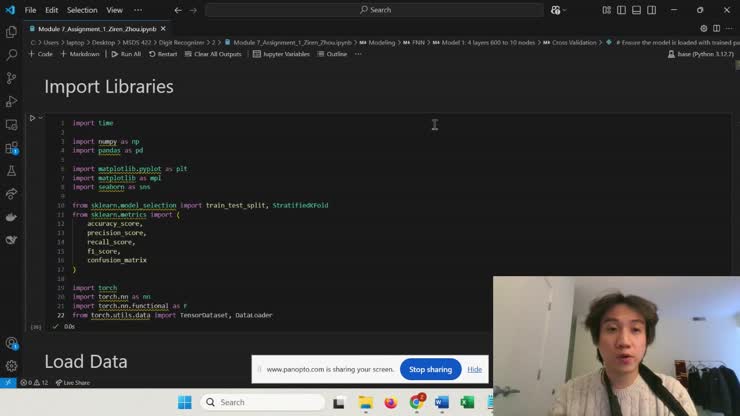Expand the run cell options dropdown arrow
Viewport: 740px width, 416px height.
coord(41,118)
